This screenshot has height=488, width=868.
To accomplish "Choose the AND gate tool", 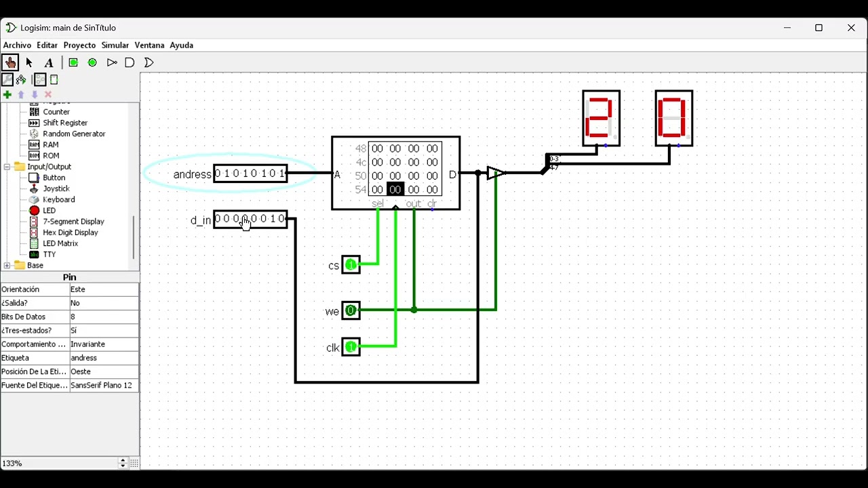I will coord(130,62).
